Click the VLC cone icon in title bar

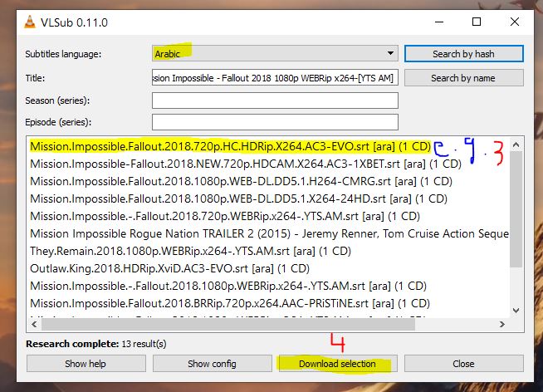coord(30,22)
